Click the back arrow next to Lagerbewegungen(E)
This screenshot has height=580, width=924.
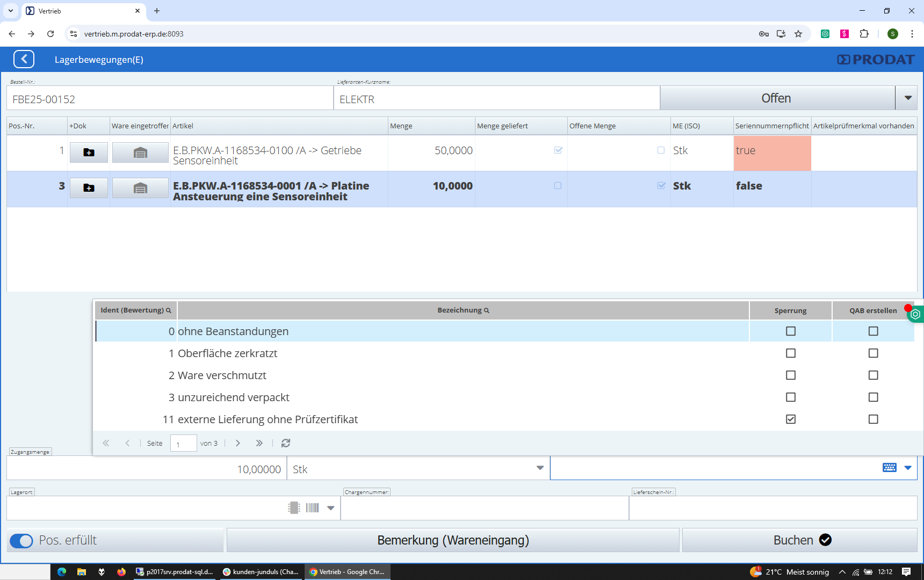pyautogui.click(x=24, y=59)
